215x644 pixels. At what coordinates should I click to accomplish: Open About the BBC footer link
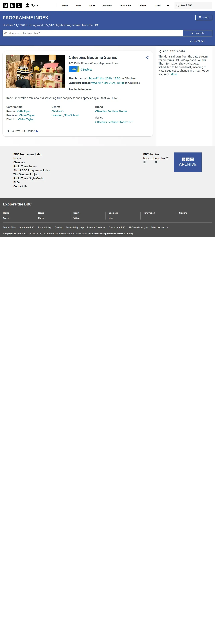click(x=27, y=228)
